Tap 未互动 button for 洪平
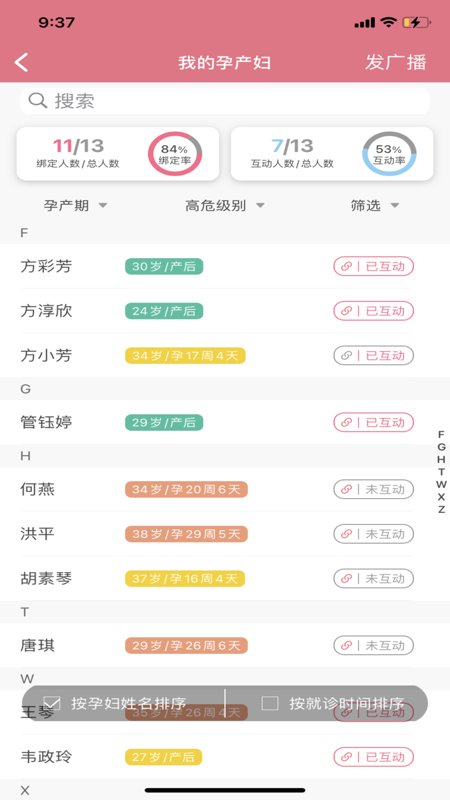The image size is (450, 800). click(373, 534)
